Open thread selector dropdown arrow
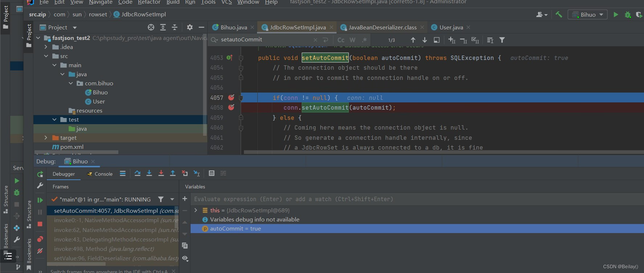644x273 pixels. [172, 199]
